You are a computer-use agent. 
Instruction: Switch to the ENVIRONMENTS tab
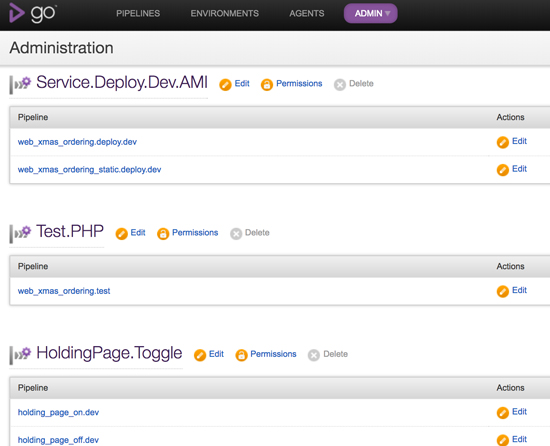224,13
